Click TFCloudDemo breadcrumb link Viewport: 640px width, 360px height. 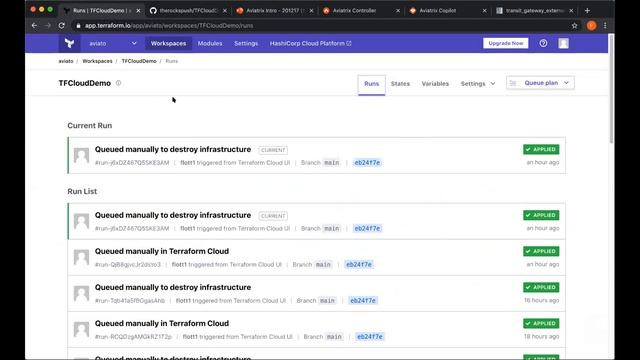tap(139, 61)
